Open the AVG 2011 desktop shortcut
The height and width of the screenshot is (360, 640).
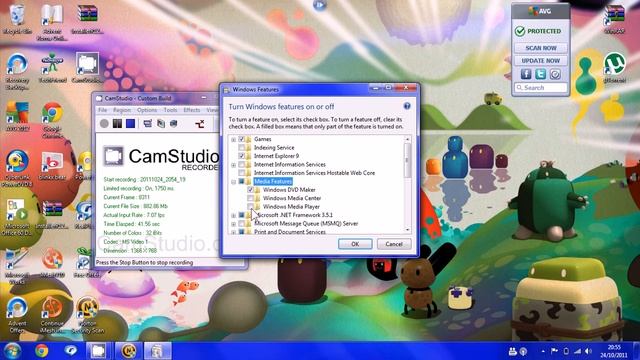point(17,116)
